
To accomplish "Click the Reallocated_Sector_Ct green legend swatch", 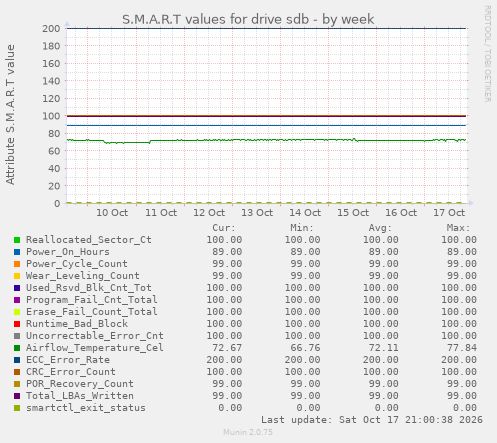I will [x=17, y=240].
